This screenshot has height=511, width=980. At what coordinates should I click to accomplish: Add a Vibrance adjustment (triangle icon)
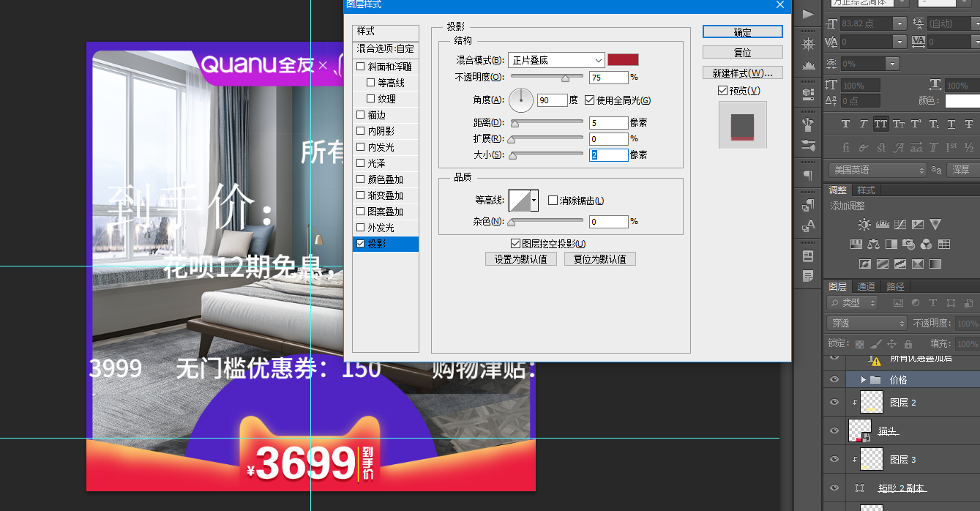pyautogui.click(x=935, y=225)
